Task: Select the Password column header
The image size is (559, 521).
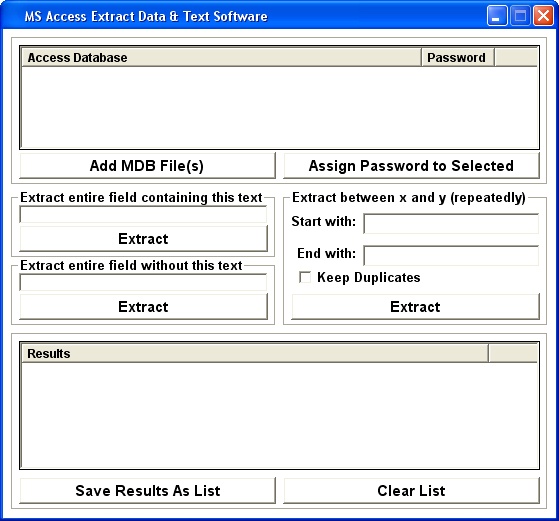Action: tap(458, 57)
